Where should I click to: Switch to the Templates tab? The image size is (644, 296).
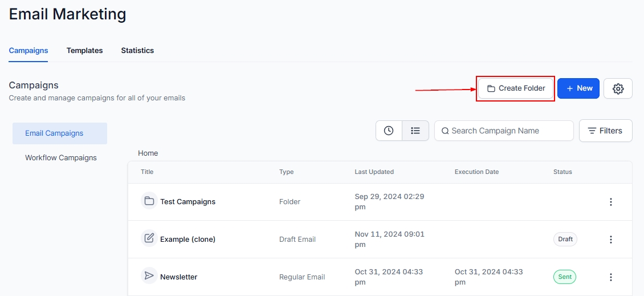[x=84, y=50]
